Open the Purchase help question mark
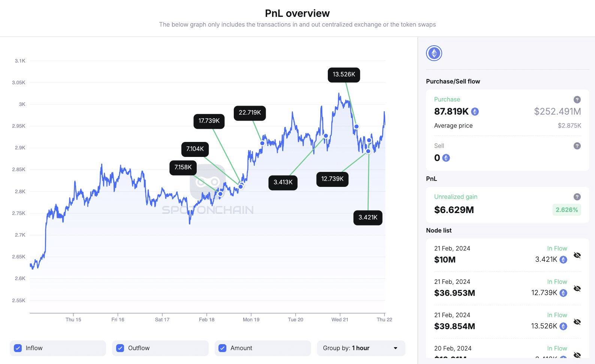This screenshot has height=364, width=595. click(x=577, y=100)
